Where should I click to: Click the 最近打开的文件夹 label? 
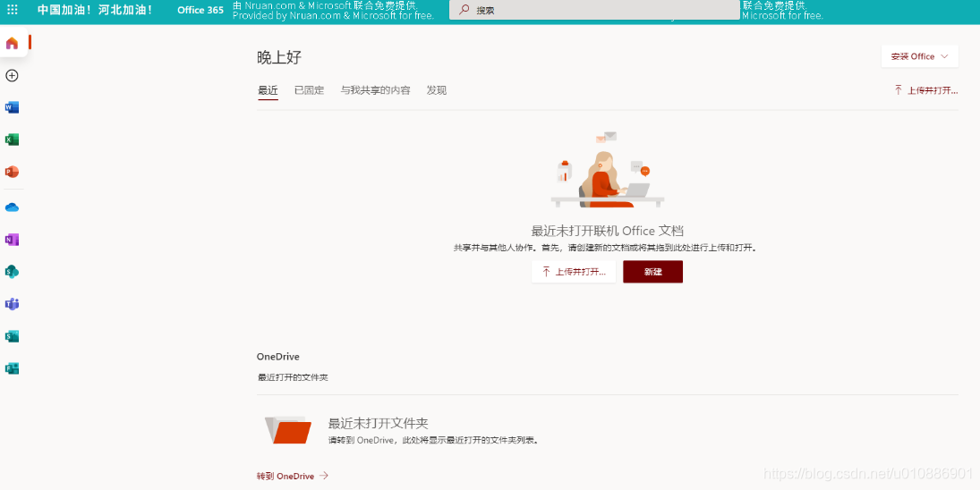[x=294, y=377]
